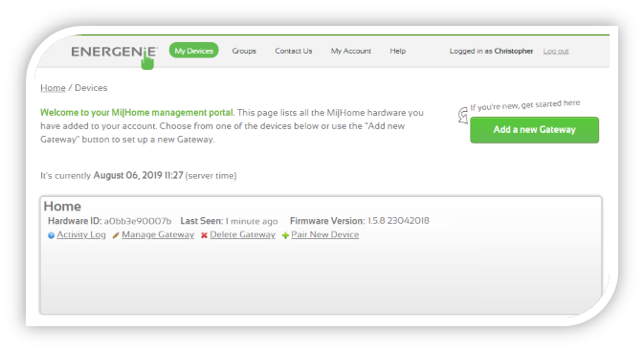The image size is (644, 352).
Task: Click the Home gateway heading
Action: tap(62, 207)
